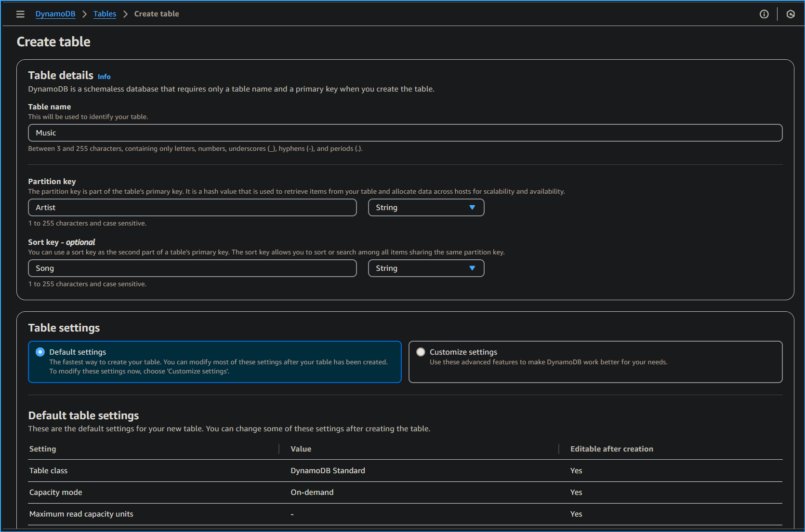Open the sort key data type dropdown

(x=426, y=268)
